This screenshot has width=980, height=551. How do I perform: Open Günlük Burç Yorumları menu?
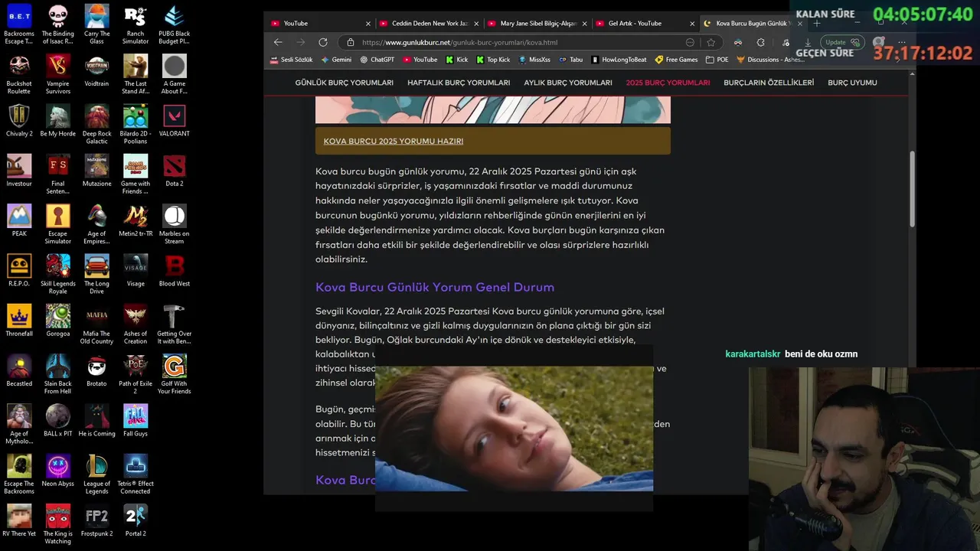(345, 83)
